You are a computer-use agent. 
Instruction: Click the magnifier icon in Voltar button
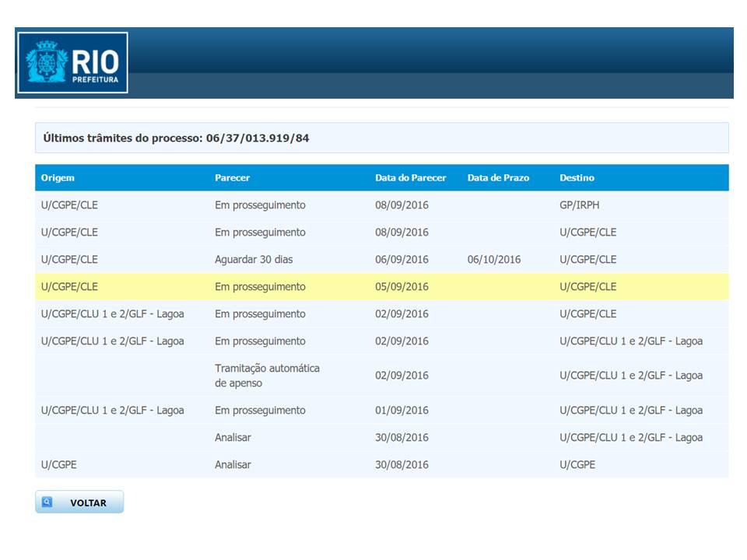pos(47,502)
